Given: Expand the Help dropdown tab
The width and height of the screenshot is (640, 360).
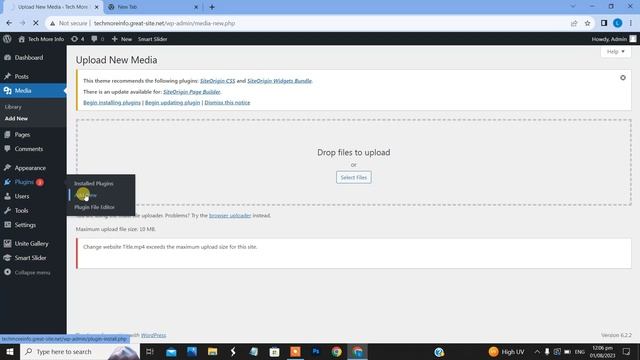Looking at the screenshot, I should pos(616,52).
